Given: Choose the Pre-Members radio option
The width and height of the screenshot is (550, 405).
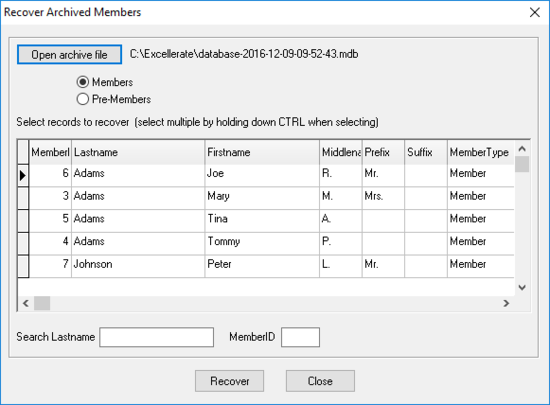Looking at the screenshot, I should [83, 99].
